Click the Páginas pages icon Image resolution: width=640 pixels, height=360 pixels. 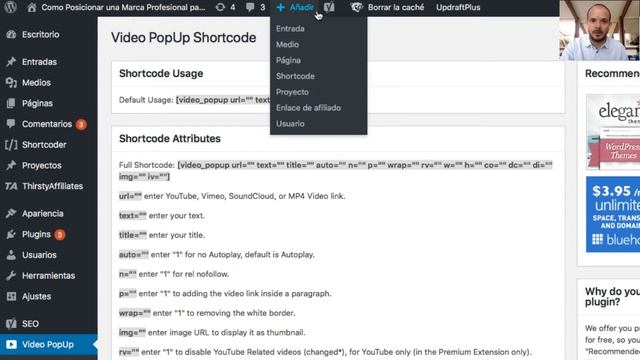click(11, 103)
